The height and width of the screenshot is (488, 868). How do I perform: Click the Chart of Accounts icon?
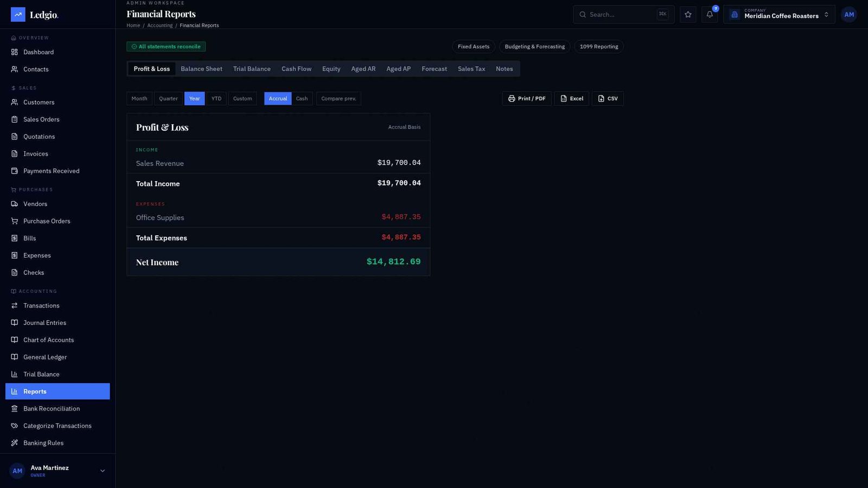tap(15, 340)
